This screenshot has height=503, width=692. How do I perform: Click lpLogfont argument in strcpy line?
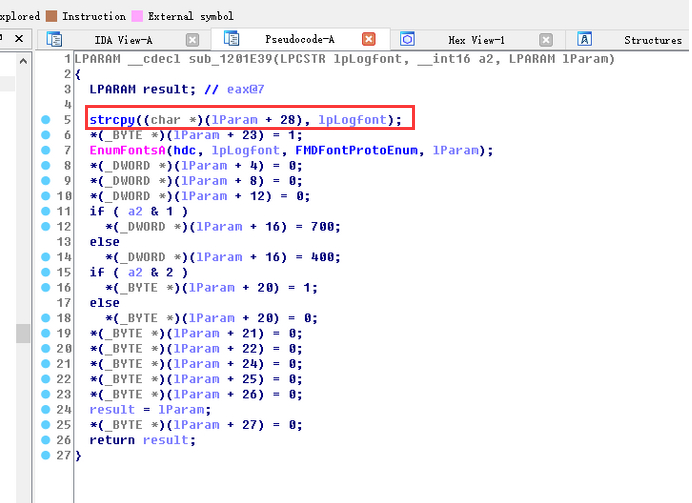[352, 120]
